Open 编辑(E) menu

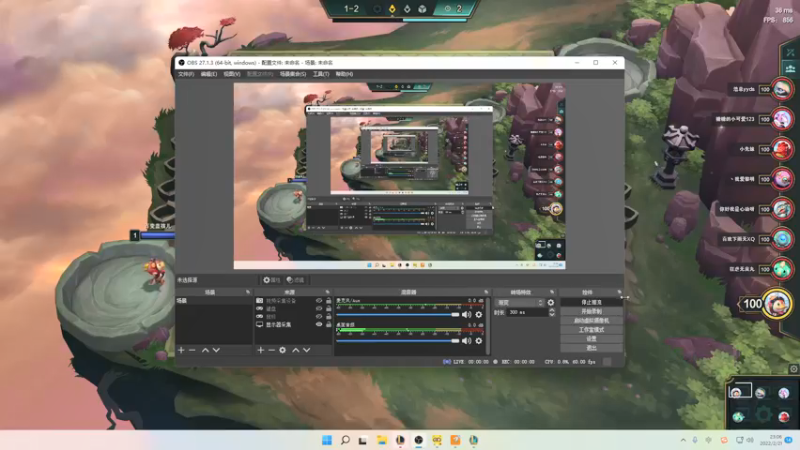[x=209, y=74]
